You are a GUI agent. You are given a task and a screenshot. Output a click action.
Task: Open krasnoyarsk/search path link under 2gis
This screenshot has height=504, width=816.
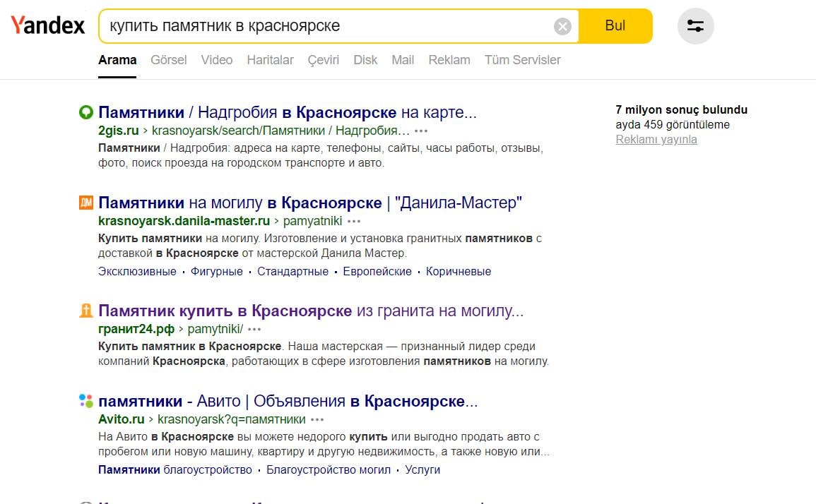point(280,131)
